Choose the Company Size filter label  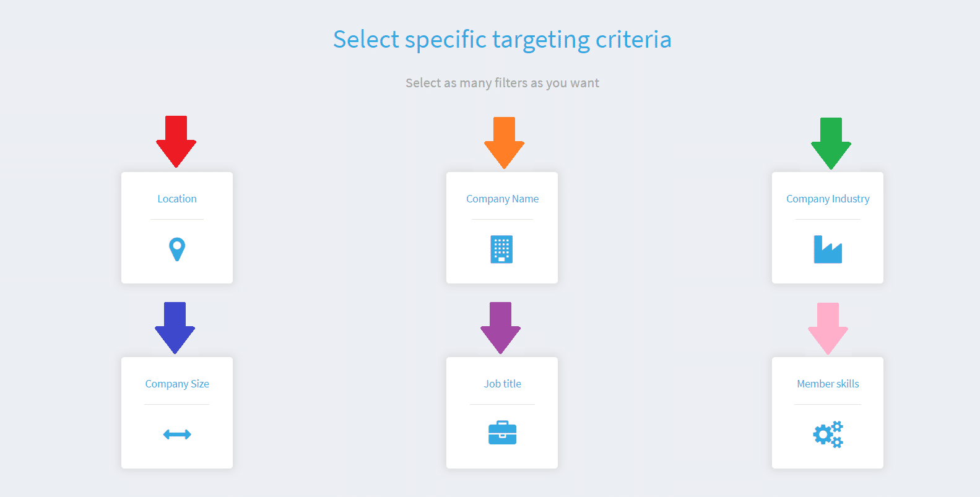point(177,384)
